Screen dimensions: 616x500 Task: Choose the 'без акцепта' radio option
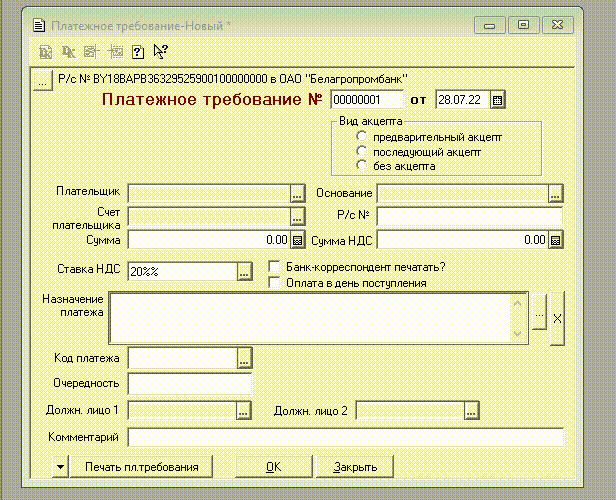[362, 166]
